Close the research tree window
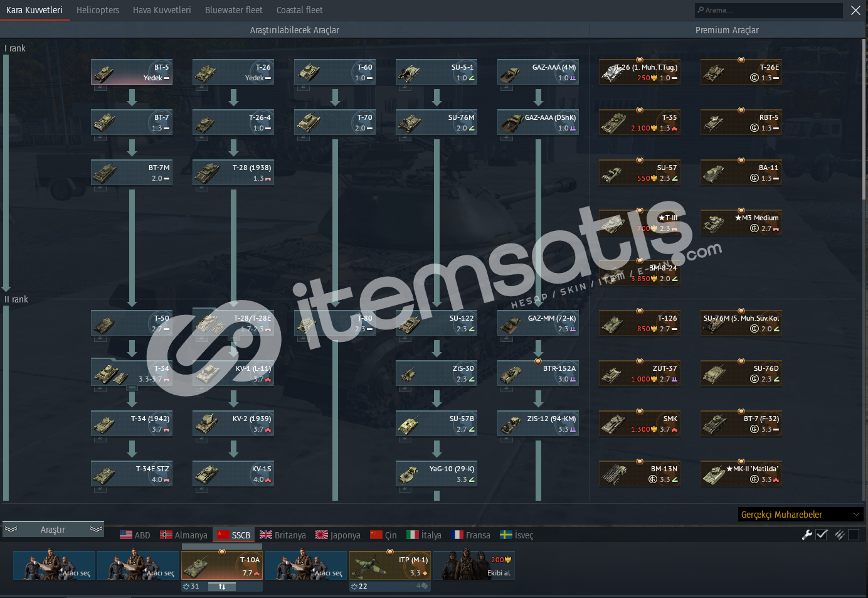Screen dimensions: 868x598 [x=855, y=10]
